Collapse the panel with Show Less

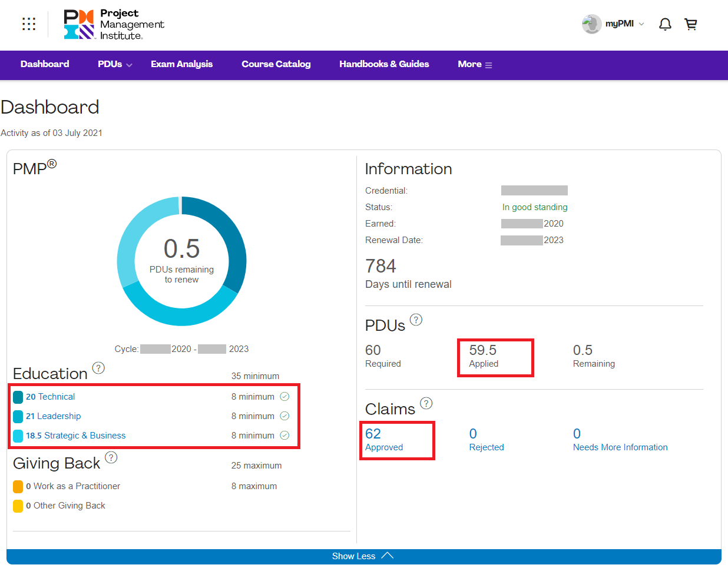point(363,556)
